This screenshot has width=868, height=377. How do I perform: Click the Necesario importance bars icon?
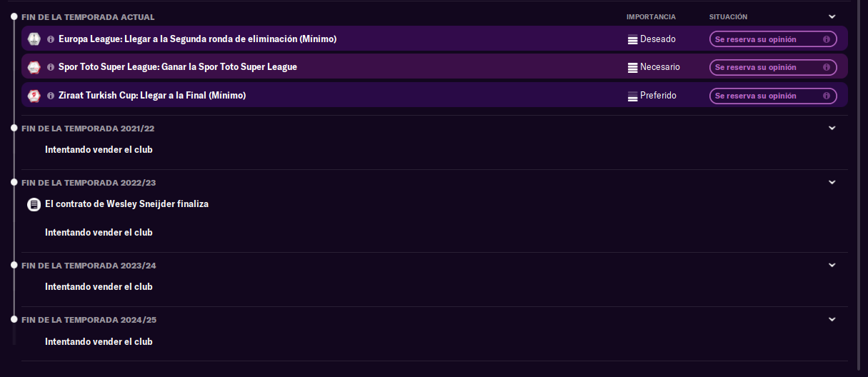tap(632, 68)
